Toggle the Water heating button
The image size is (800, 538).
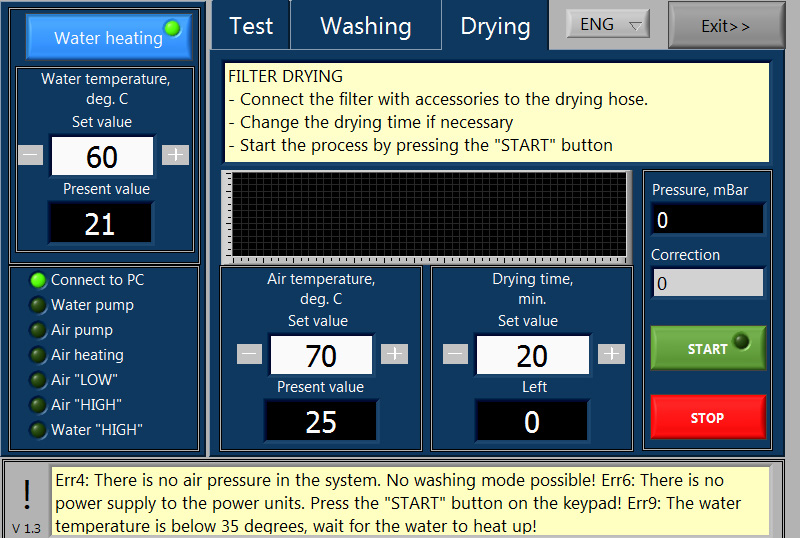[108, 37]
